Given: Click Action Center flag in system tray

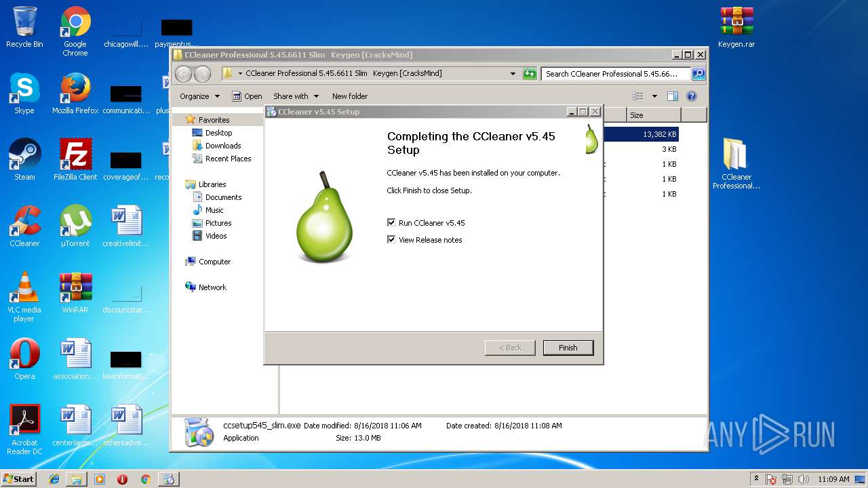Looking at the screenshot, I should 771,479.
